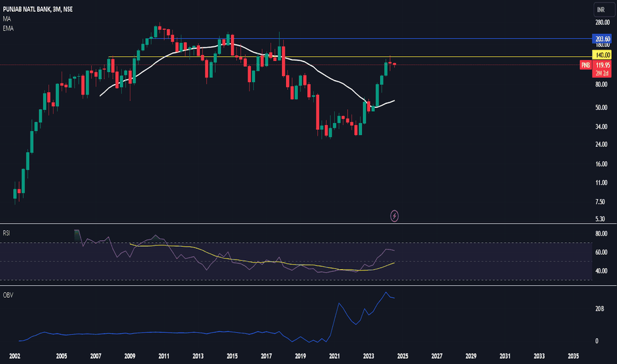This screenshot has height=364, width=617.
Task: Select the EMA indicator label
Action: pyautogui.click(x=8, y=28)
